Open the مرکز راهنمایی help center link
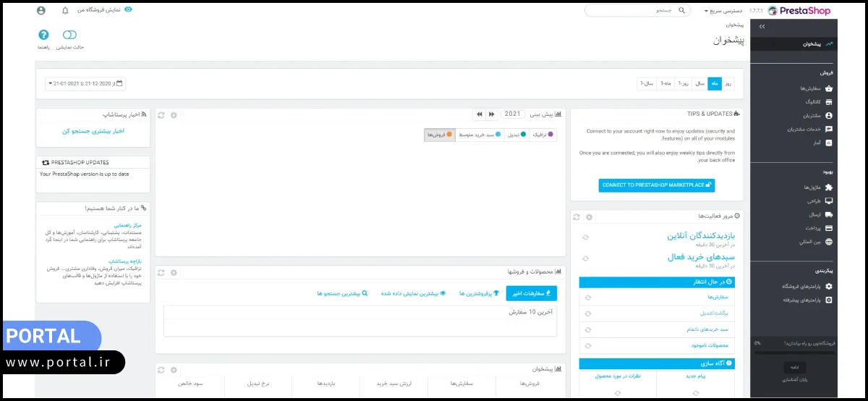 tap(127, 227)
